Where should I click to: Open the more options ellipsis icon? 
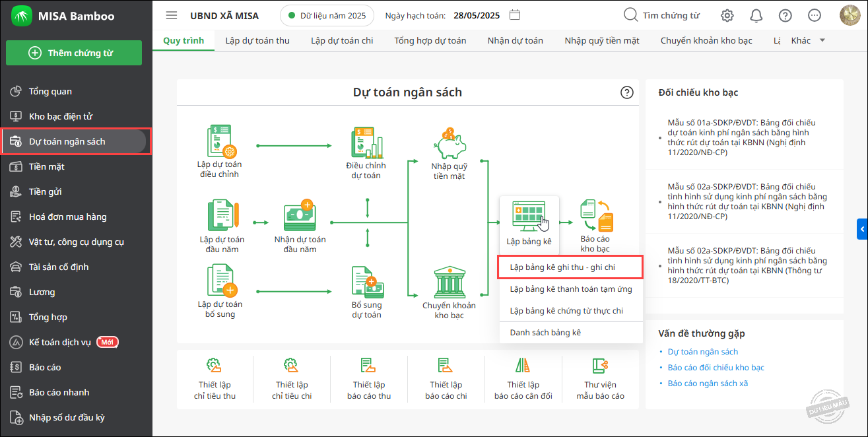(x=815, y=15)
